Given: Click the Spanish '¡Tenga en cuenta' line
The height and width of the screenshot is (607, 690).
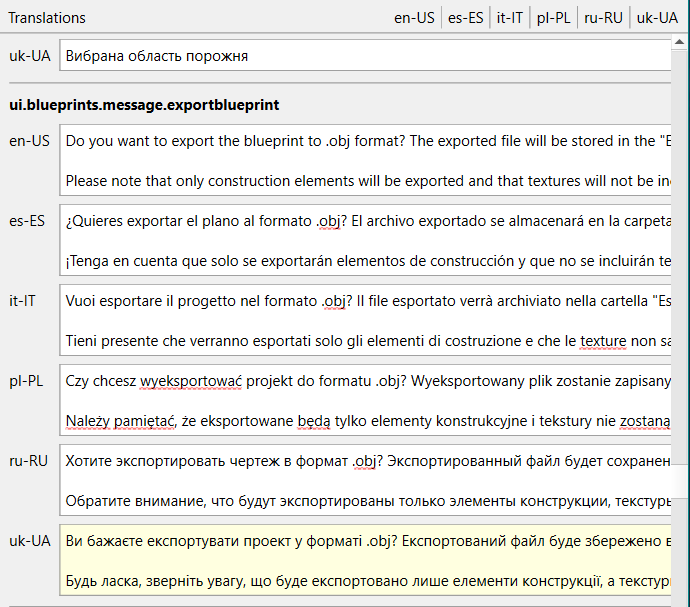Looking at the screenshot, I should tap(360, 261).
